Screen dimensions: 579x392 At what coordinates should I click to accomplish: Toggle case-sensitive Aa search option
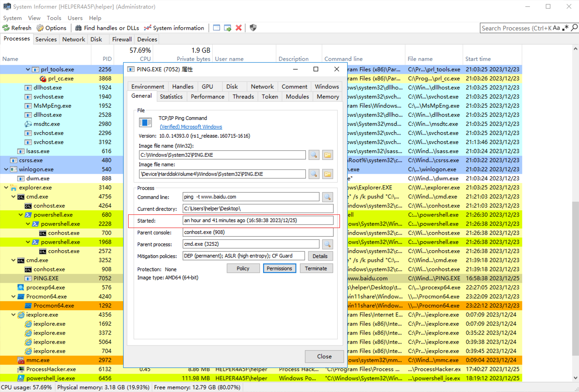(x=556, y=28)
